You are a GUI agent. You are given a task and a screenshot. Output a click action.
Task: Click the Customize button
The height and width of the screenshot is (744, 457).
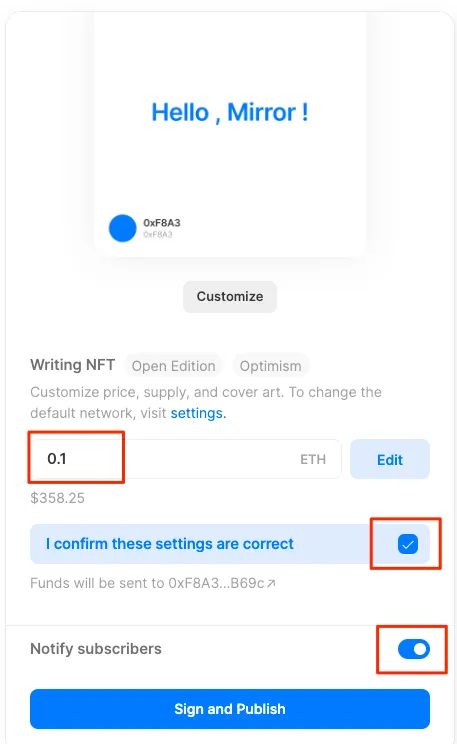click(x=230, y=297)
